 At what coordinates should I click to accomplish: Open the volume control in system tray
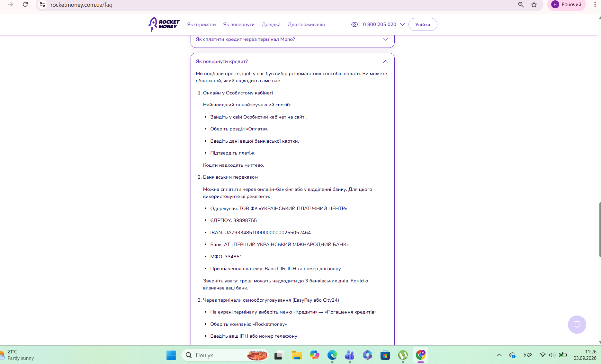coord(552,355)
